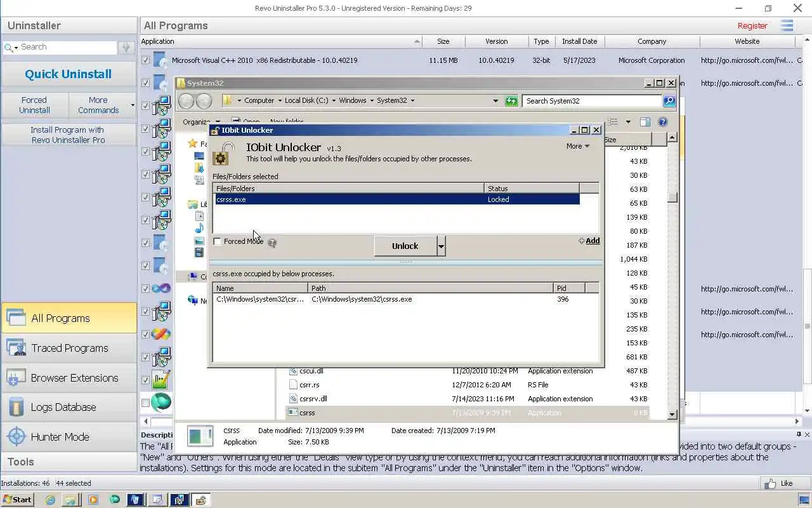The width and height of the screenshot is (812, 508).
Task: Toggle checkbox beside the colorful pinwheel program
Action: pyautogui.click(x=146, y=334)
